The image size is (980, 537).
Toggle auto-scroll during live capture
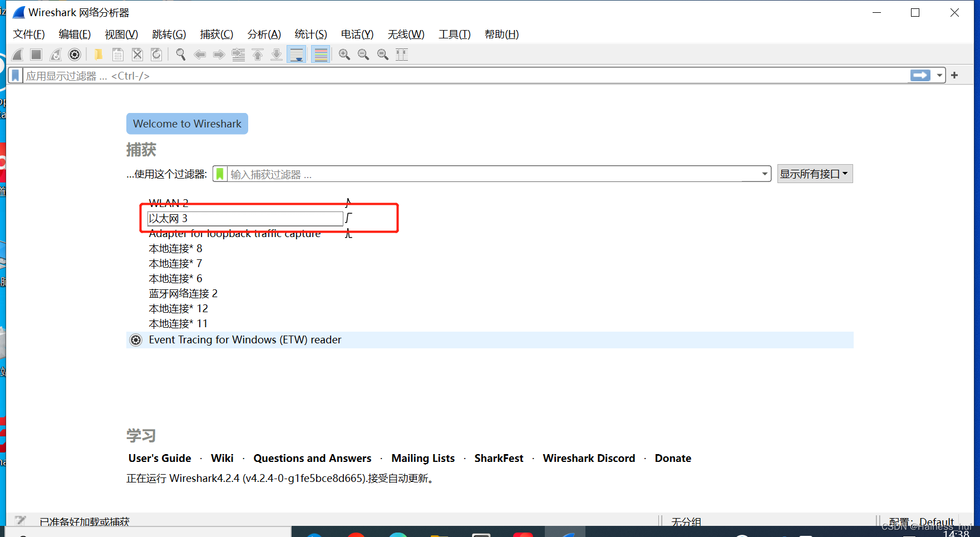(x=297, y=55)
